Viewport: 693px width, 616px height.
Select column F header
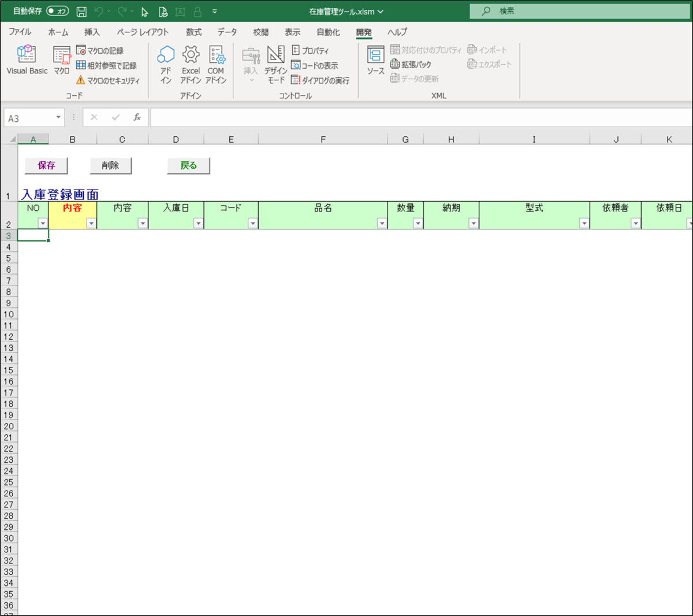323,139
